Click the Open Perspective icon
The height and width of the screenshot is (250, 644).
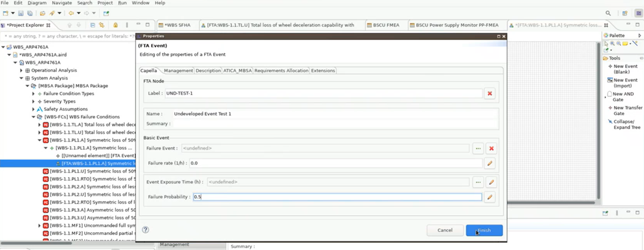click(x=625, y=13)
